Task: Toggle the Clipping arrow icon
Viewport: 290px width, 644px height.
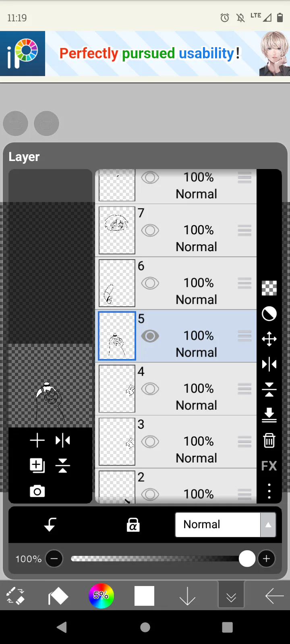Action: pos(50,525)
